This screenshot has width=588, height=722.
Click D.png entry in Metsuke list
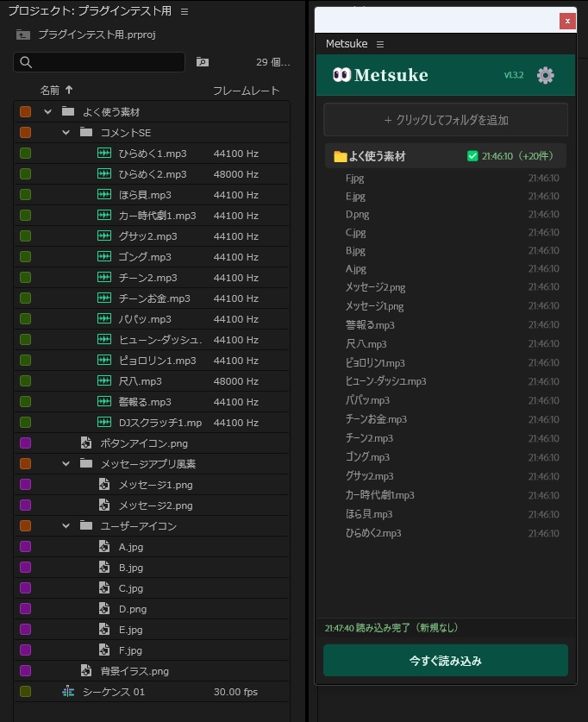[358, 215]
